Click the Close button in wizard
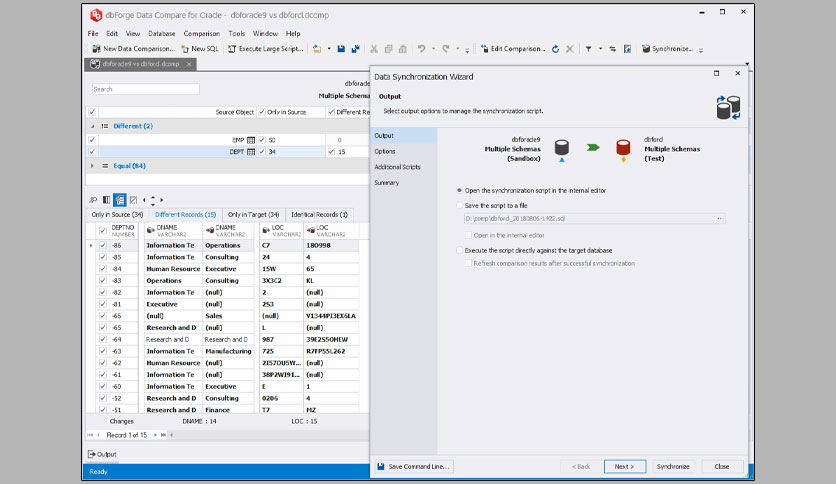The height and width of the screenshot is (484, 836). click(x=722, y=466)
